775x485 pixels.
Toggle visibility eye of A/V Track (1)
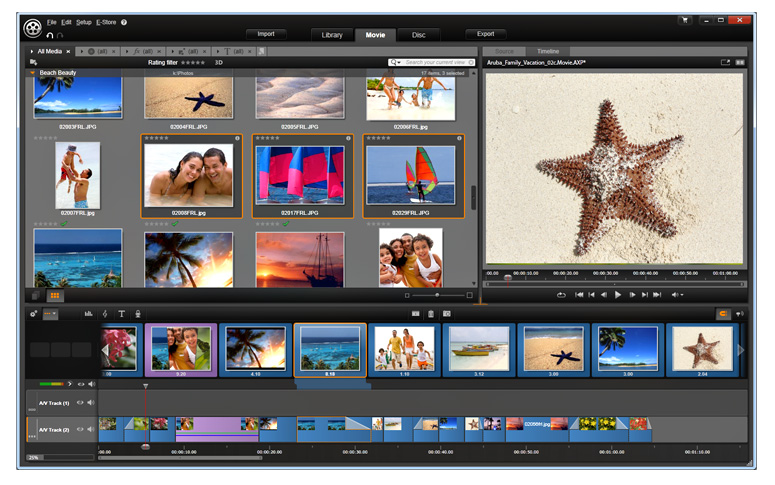(80, 403)
